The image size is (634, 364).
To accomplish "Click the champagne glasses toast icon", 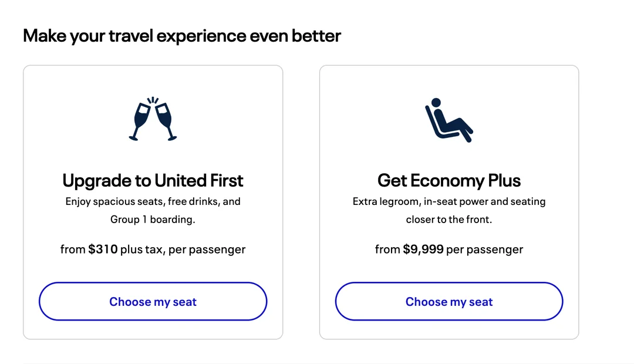I will 153,119.
